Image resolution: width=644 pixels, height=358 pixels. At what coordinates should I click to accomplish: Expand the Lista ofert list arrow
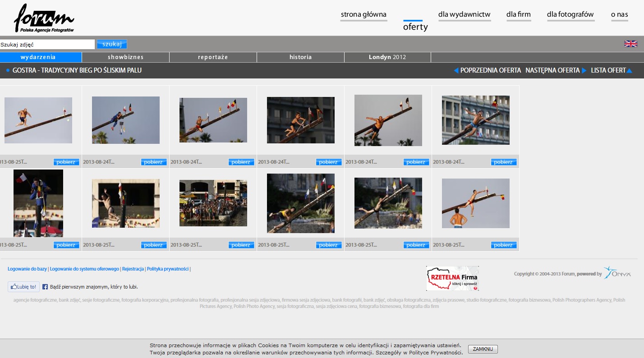(629, 70)
